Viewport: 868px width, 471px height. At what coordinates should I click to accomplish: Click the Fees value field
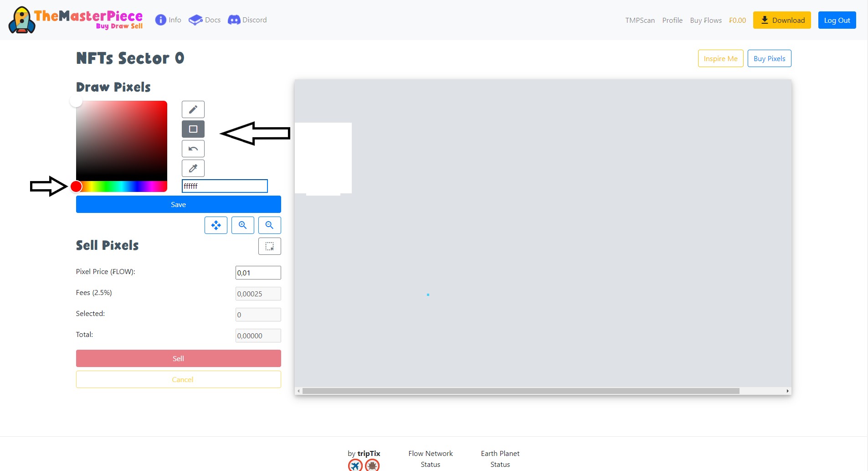(258, 294)
